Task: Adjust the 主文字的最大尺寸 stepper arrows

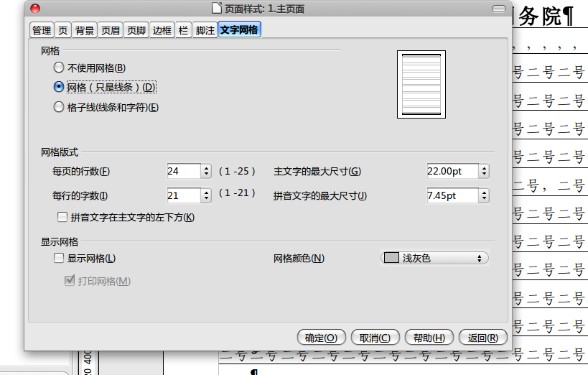Action: [x=484, y=171]
